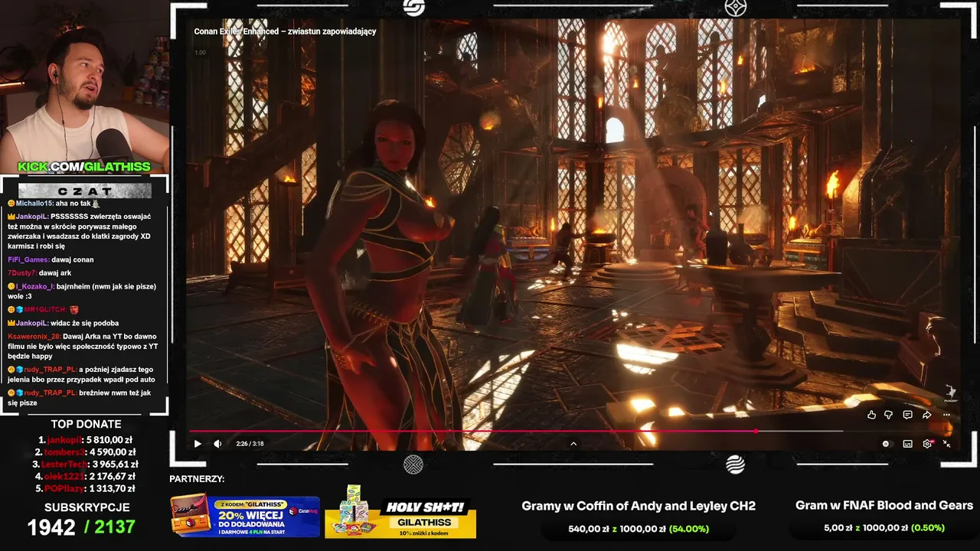
Task: Click the subscription count 1942 / 2137
Action: (x=81, y=527)
